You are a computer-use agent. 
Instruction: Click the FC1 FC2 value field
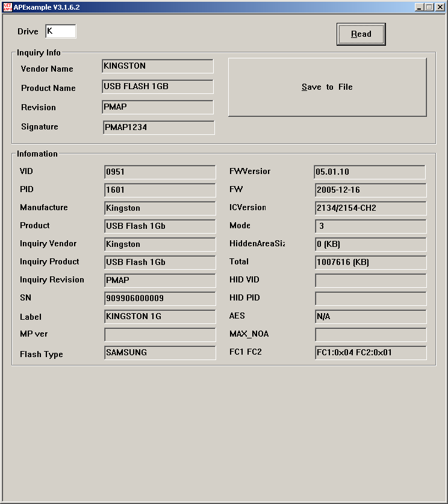(x=371, y=353)
